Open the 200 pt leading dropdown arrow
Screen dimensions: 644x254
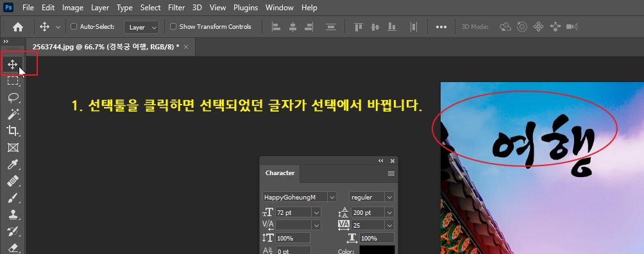click(x=389, y=213)
